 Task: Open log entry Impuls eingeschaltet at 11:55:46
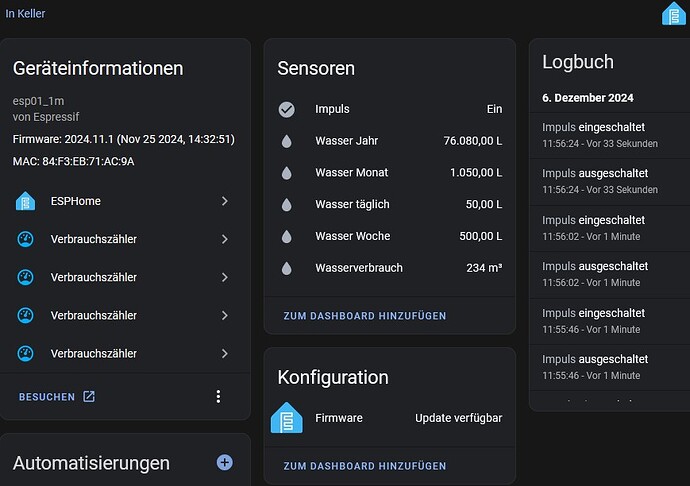609,321
